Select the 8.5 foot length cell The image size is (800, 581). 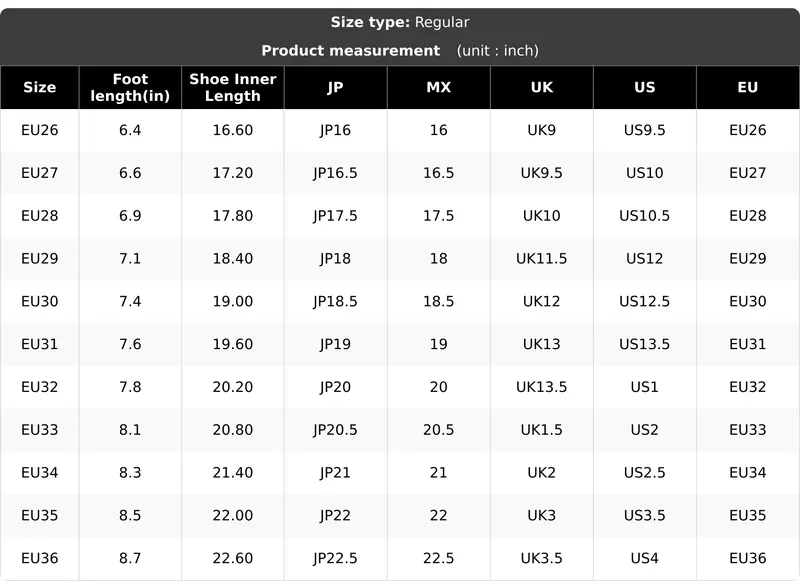(x=130, y=516)
